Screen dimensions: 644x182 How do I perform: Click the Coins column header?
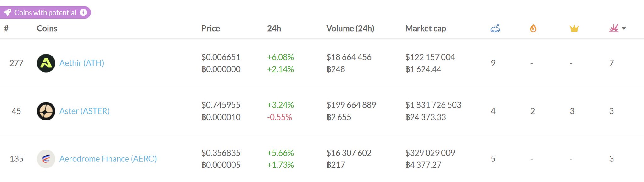[47, 28]
